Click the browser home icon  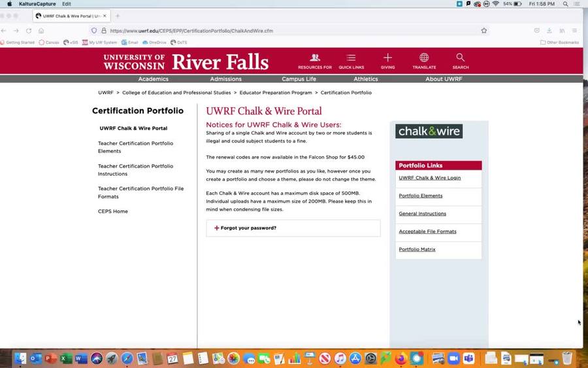coord(41,31)
